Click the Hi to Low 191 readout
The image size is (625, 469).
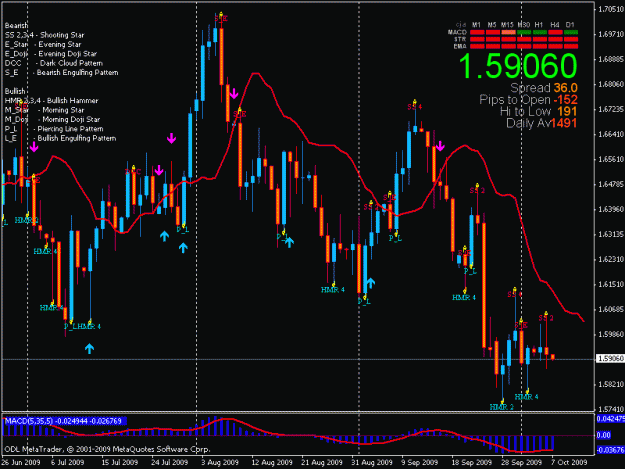click(x=539, y=112)
